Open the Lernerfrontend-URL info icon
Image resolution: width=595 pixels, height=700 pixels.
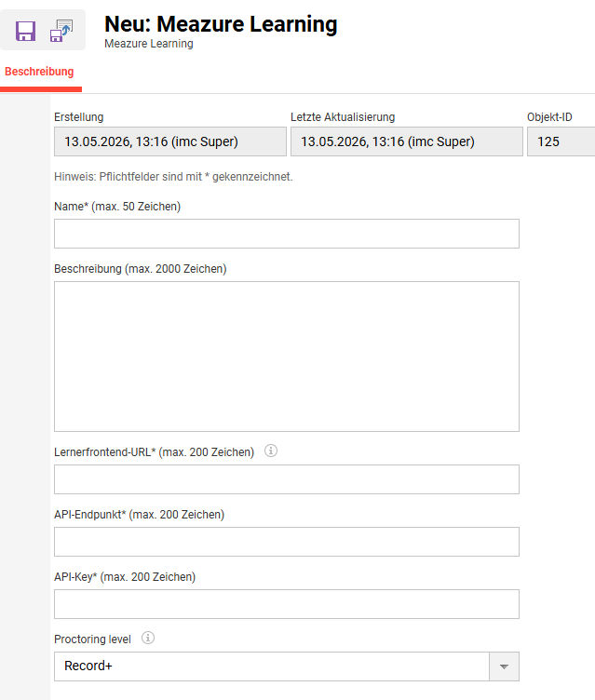click(x=271, y=451)
